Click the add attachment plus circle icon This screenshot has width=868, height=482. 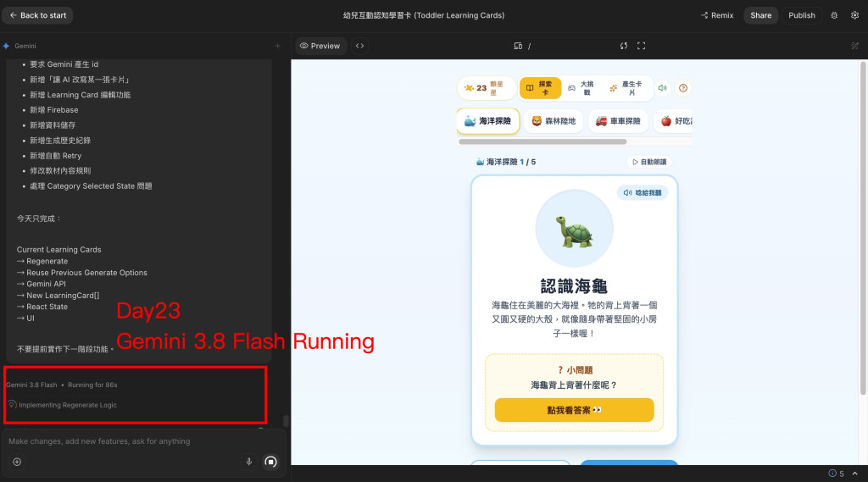[x=17, y=462]
